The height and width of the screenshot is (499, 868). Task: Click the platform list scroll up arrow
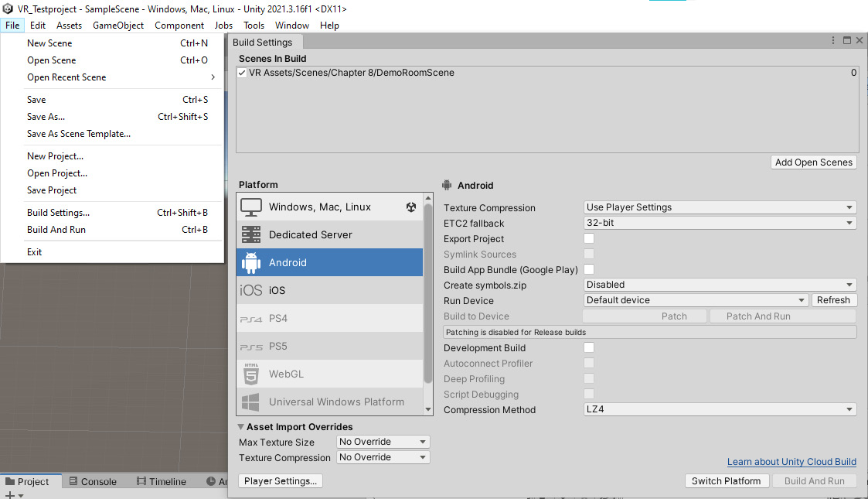pos(428,198)
